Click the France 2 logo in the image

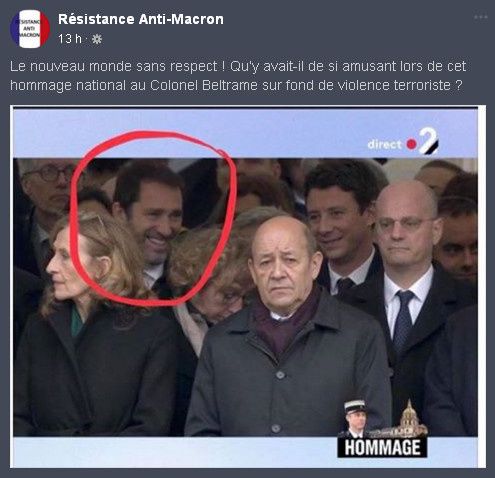(428, 141)
